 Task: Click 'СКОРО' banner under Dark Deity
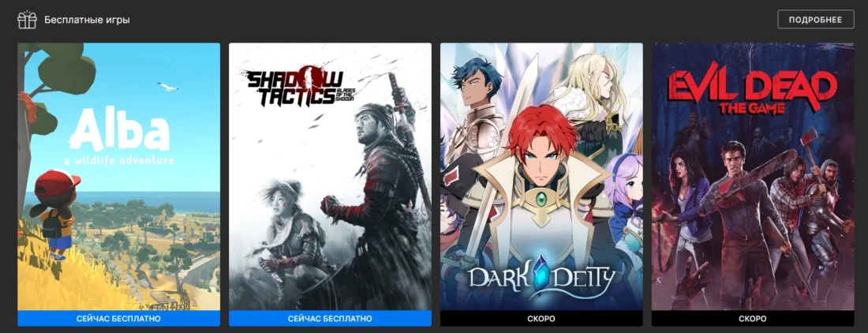pos(541,319)
